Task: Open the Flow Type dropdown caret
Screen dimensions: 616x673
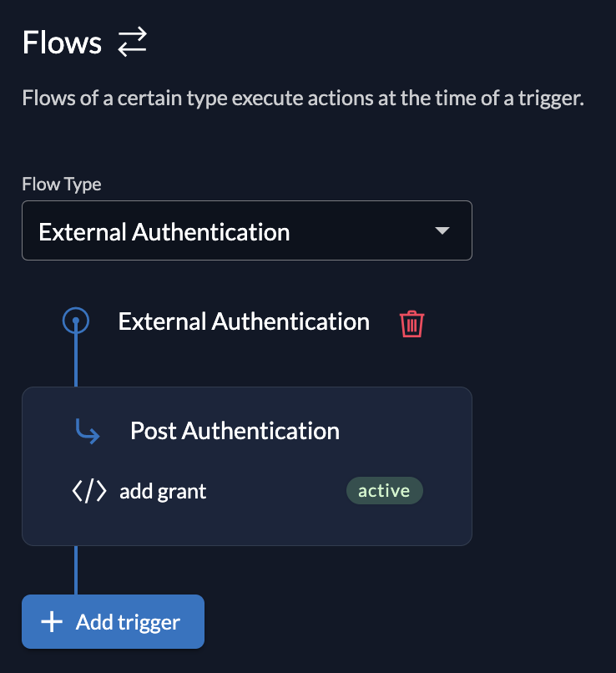Action: click(x=442, y=230)
